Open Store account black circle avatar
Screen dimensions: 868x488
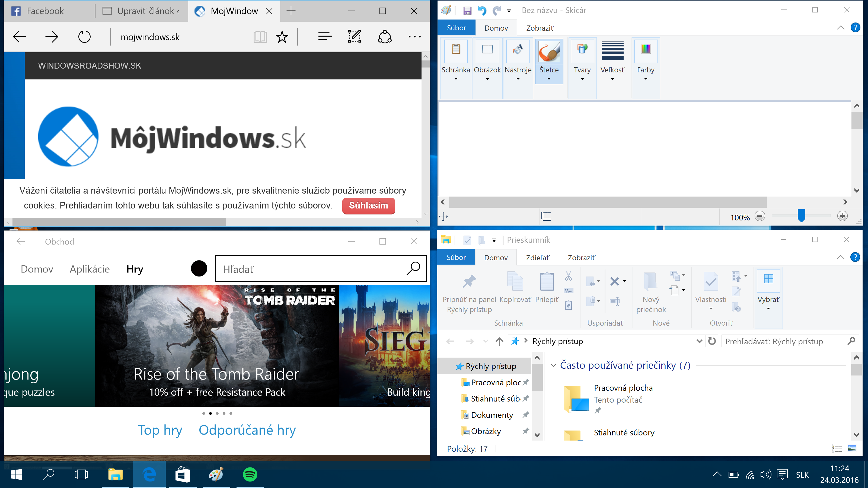(199, 268)
